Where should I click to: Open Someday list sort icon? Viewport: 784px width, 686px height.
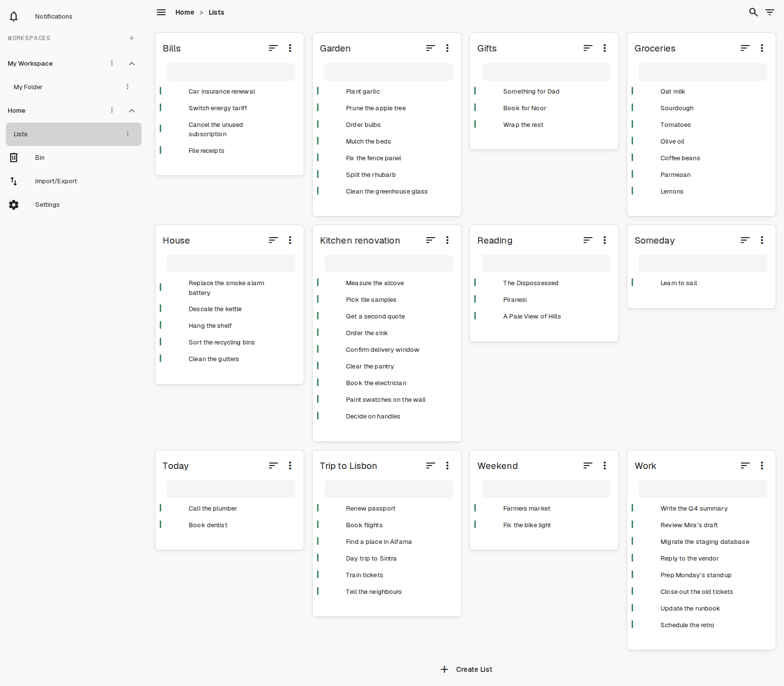click(x=745, y=240)
